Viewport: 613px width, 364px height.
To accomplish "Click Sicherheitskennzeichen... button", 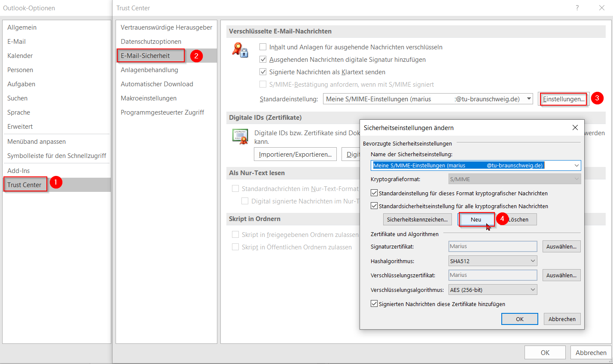I will pyautogui.click(x=417, y=219).
